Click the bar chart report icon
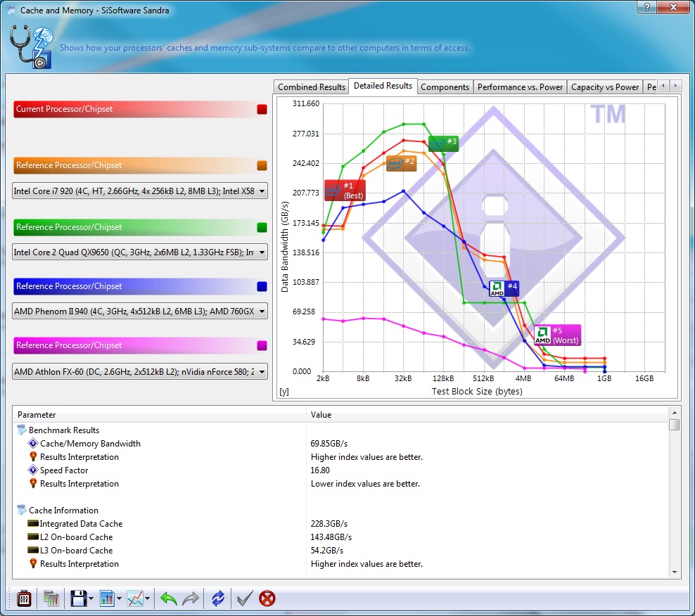Image resolution: width=695 pixels, height=616 pixels. (107, 598)
